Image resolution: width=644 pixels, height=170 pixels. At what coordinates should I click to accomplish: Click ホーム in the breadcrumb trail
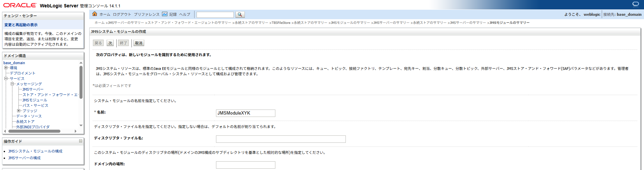click(100, 23)
